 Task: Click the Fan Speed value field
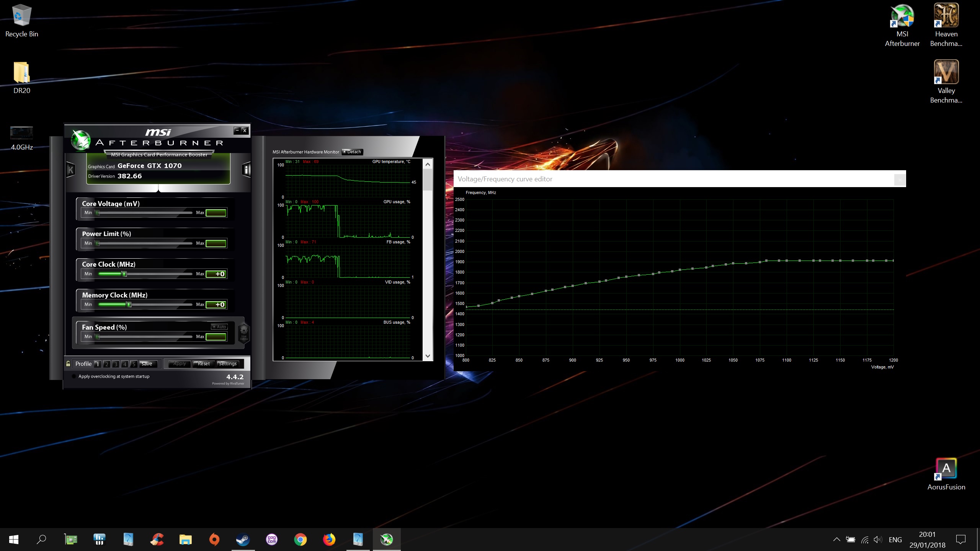point(216,337)
